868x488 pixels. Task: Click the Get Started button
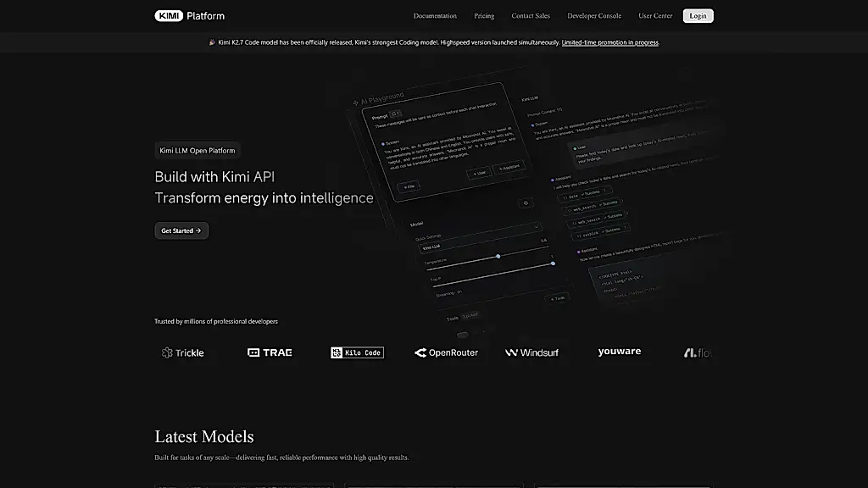(x=181, y=230)
